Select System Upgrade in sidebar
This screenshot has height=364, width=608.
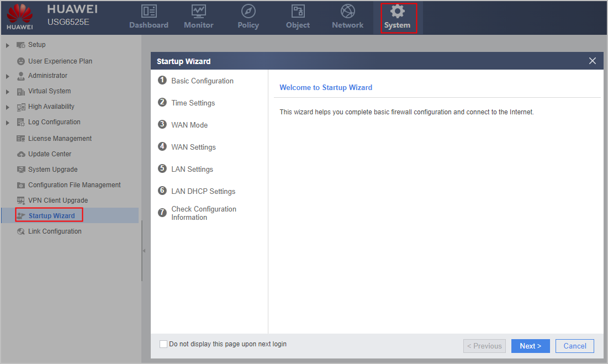pos(52,170)
